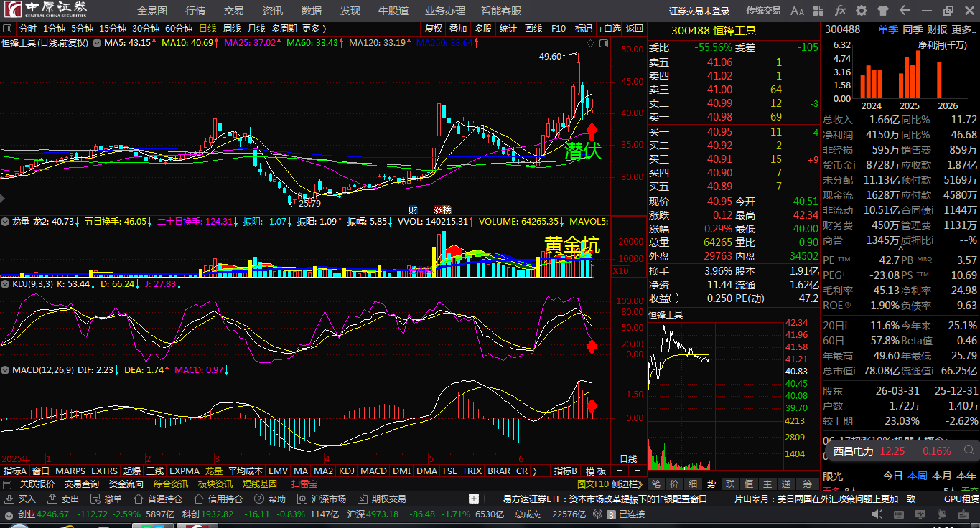This screenshot has height=528, width=980.
Task: Expand 更多 in the financial panel header
Action: click(963, 29)
